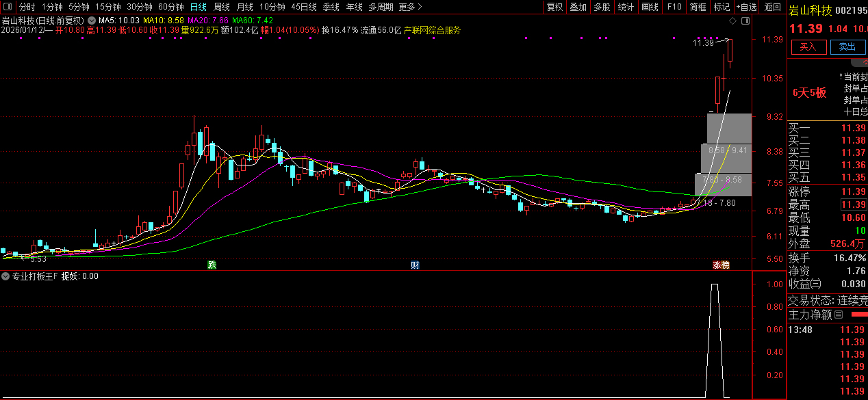Click the MA10: 8.58 indicator label
The width and height of the screenshot is (868, 400).
(x=164, y=21)
